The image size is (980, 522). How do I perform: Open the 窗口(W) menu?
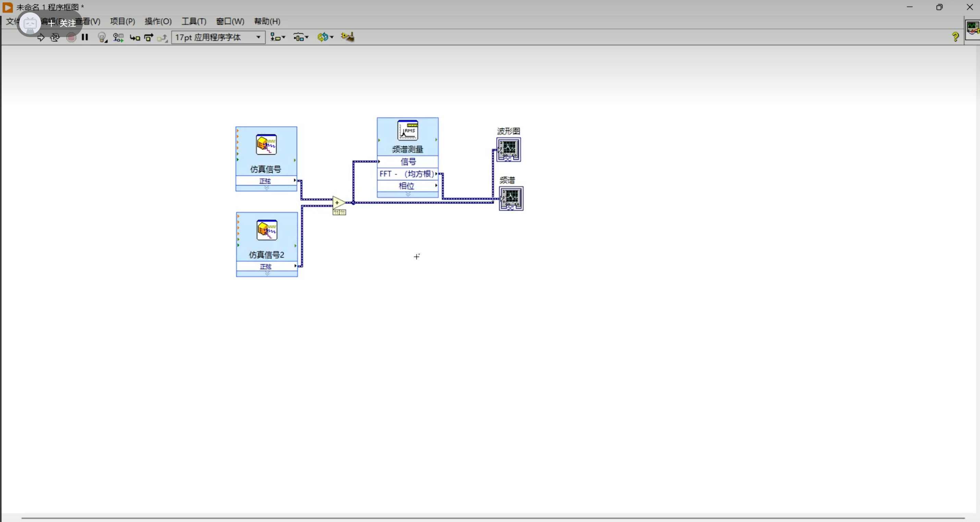(230, 21)
